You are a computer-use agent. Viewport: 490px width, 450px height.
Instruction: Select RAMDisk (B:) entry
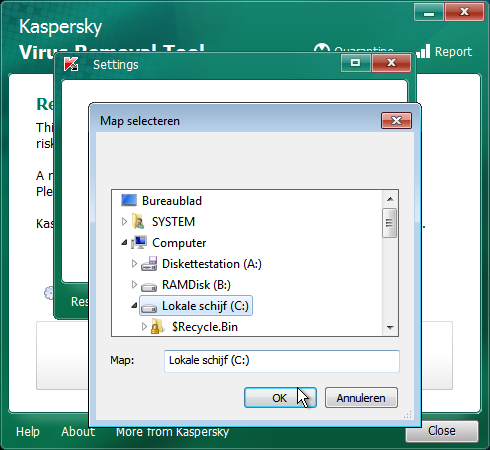196,285
